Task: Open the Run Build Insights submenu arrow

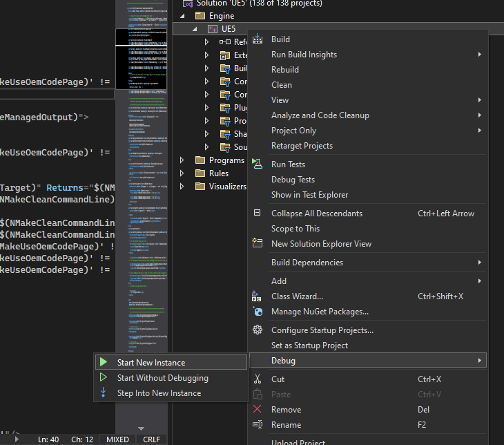Action: point(480,55)
